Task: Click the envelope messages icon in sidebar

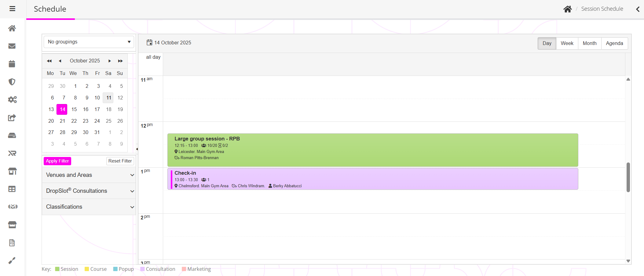Action: tap(12, 46)
